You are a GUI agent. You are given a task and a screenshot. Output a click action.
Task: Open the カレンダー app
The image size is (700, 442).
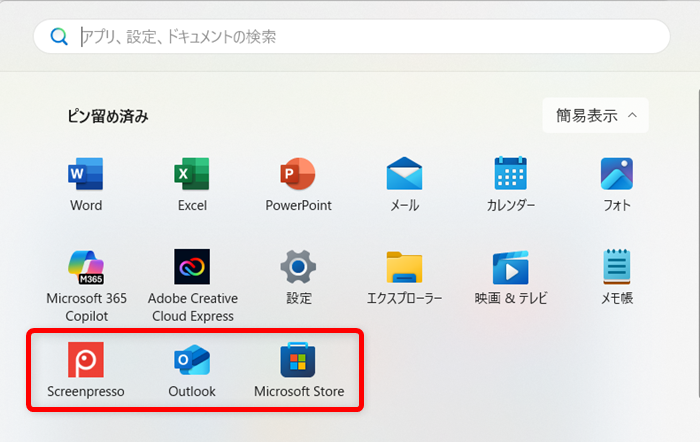point(511,184)
